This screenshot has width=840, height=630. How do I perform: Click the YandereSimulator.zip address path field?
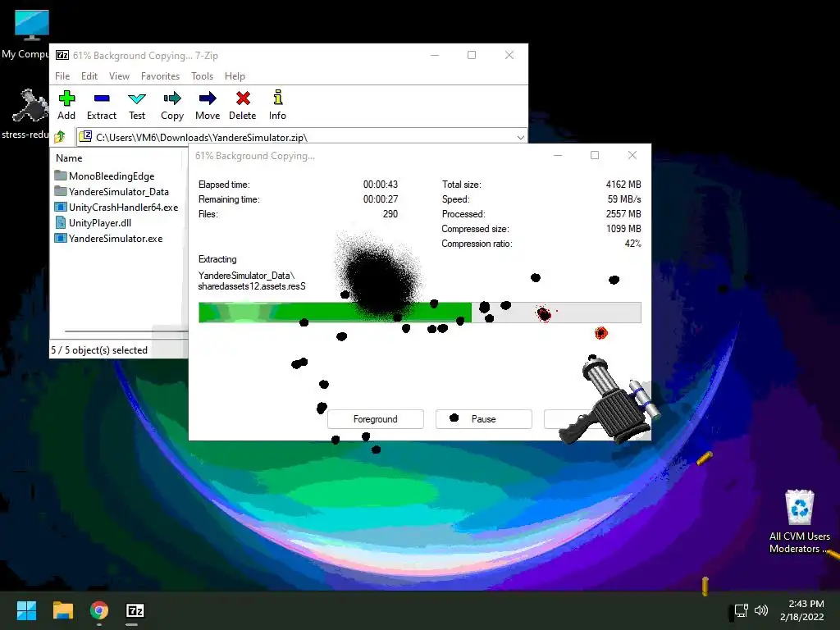[302, 137]
